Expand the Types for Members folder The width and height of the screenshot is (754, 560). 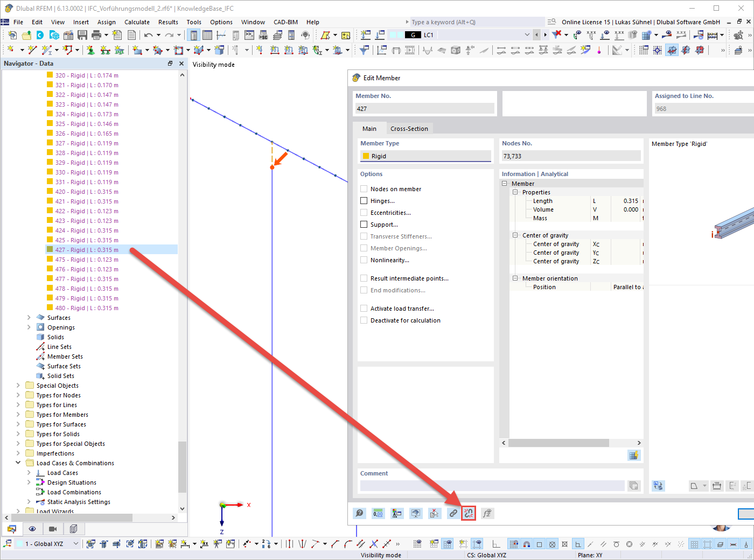pyautogui.click(x=18, y=415)
